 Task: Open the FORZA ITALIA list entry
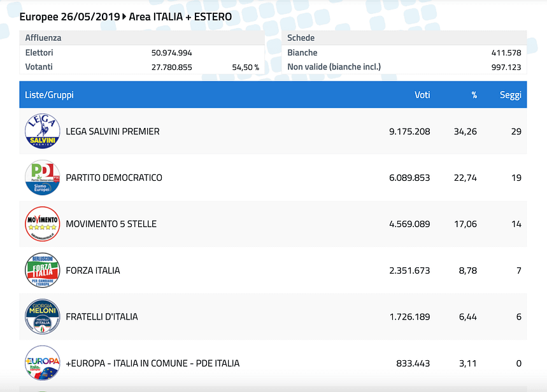coord(93,270)
